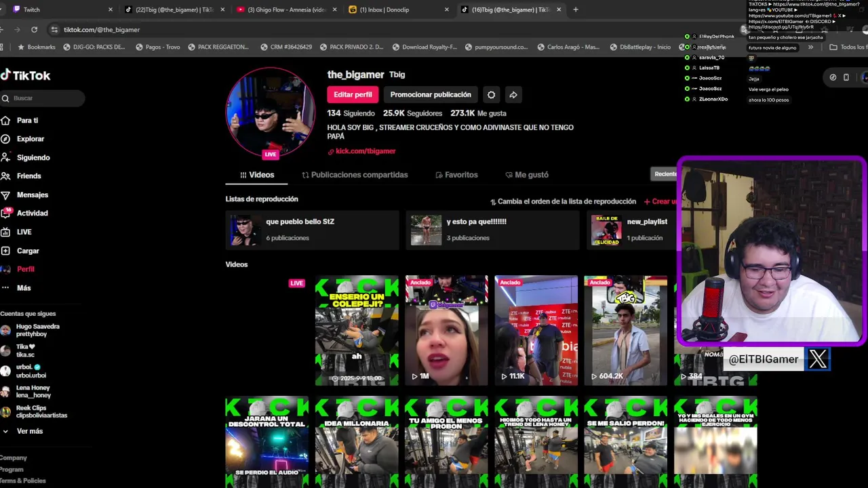The image size is (868, 488).
Task: Open 'Jarana un descontrol total' video
Action: [x=267, y=442]
